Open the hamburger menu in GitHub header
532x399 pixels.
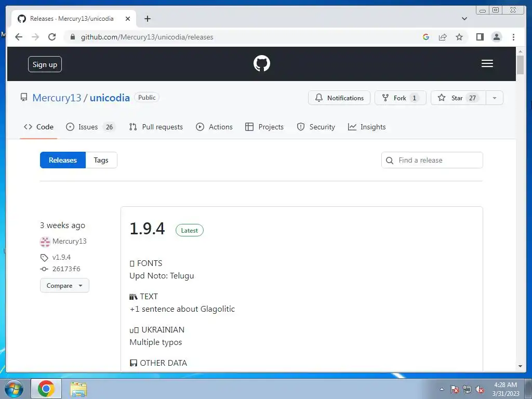click(487, 63)
